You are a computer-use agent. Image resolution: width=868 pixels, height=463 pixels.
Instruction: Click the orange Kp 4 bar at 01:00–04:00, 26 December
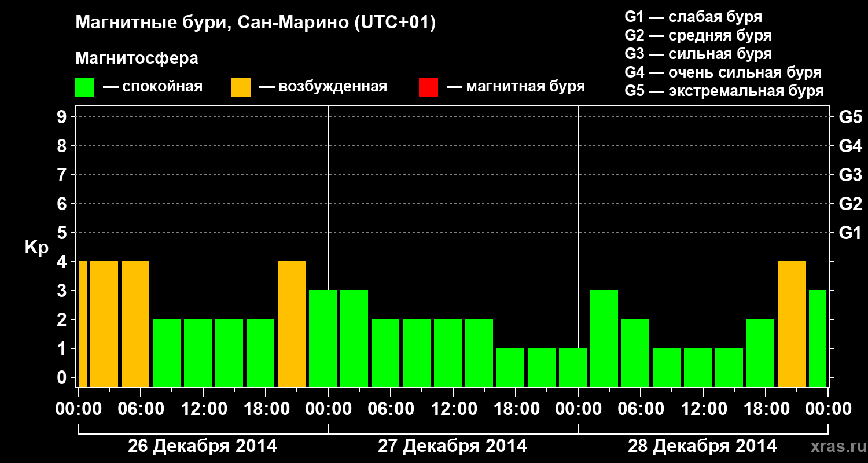(x=104, y=324)
